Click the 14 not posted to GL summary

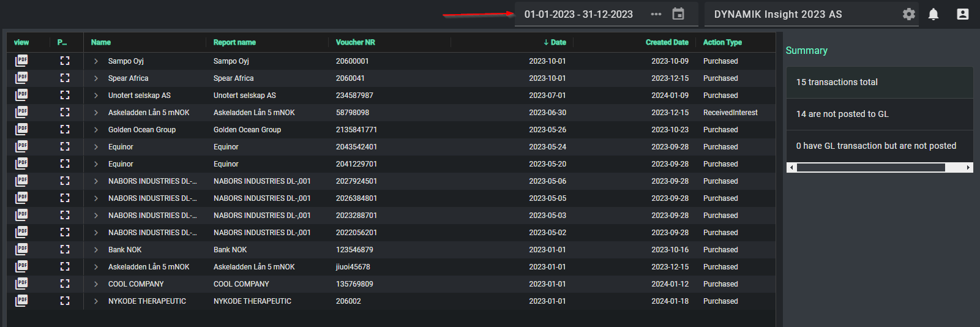click(x=842, y=114)
